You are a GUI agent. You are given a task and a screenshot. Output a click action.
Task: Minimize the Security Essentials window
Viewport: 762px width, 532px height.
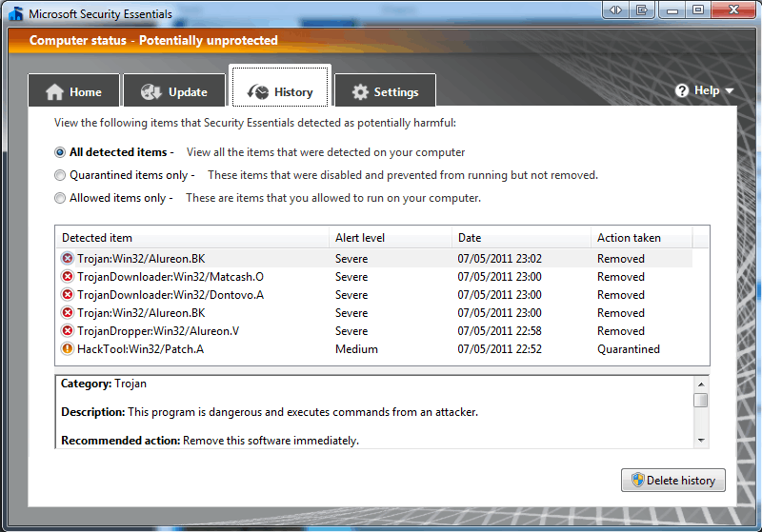(672, 10)
